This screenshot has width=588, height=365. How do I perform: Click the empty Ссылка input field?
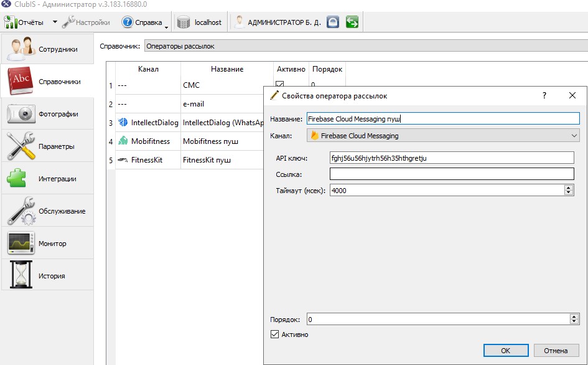pos(452,174)
